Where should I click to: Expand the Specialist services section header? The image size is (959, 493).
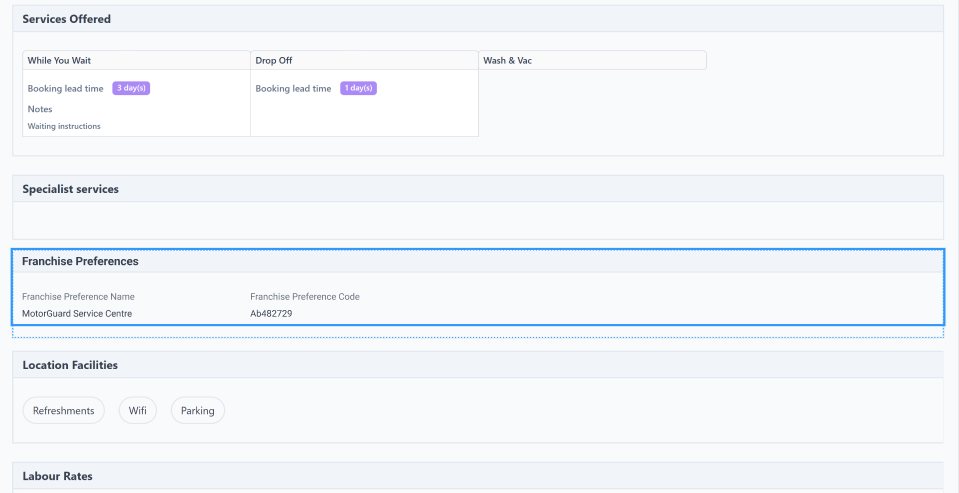tap(70, 189)
